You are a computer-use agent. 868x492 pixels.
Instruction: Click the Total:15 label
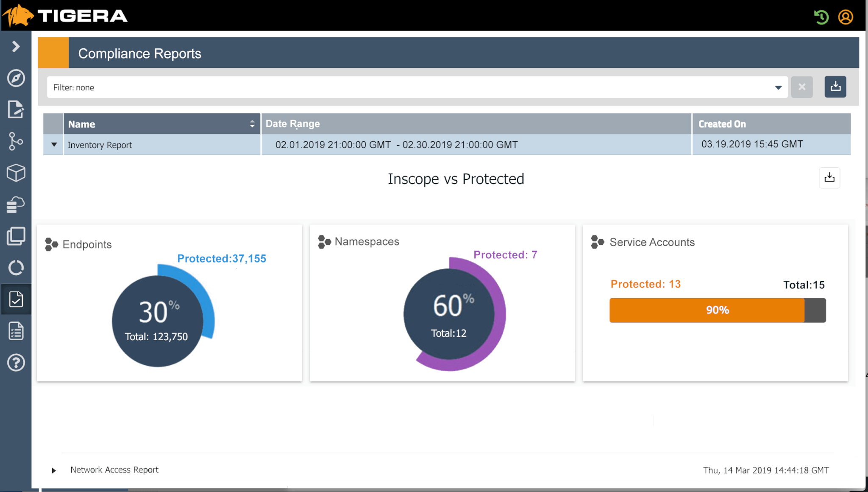pyautogui.click(x=804, y=285)
